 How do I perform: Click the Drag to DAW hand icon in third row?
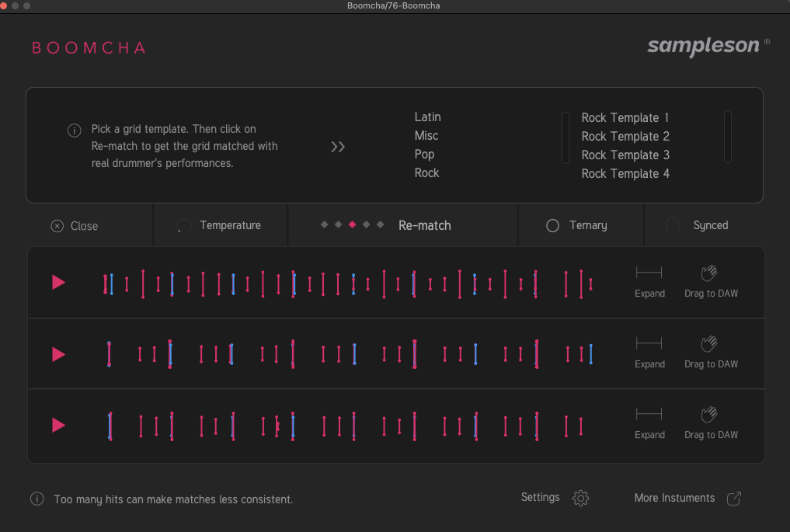[708, 415]
